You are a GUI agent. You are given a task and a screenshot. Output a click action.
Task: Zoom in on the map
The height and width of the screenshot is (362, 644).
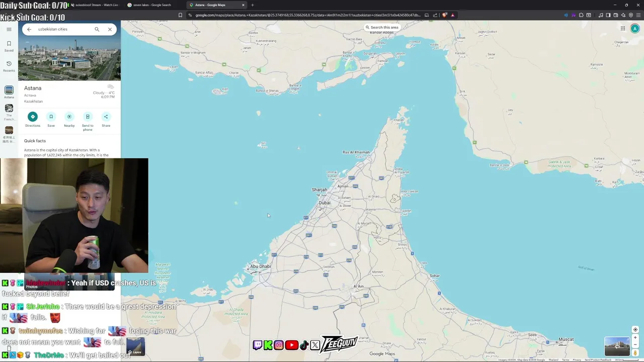[x=635, y=338]
